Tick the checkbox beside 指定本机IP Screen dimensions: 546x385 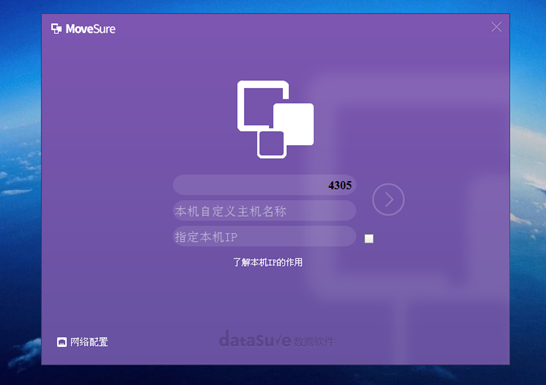point(369,238)
